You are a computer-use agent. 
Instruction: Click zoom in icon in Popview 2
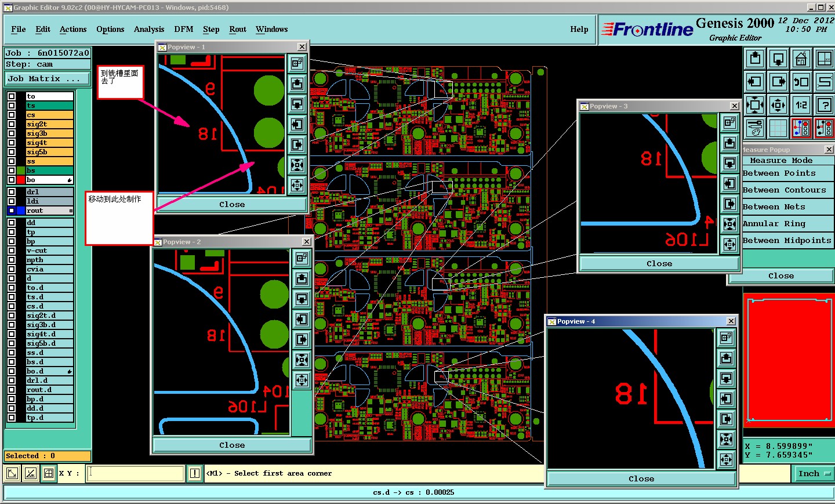tap(302, 360)
